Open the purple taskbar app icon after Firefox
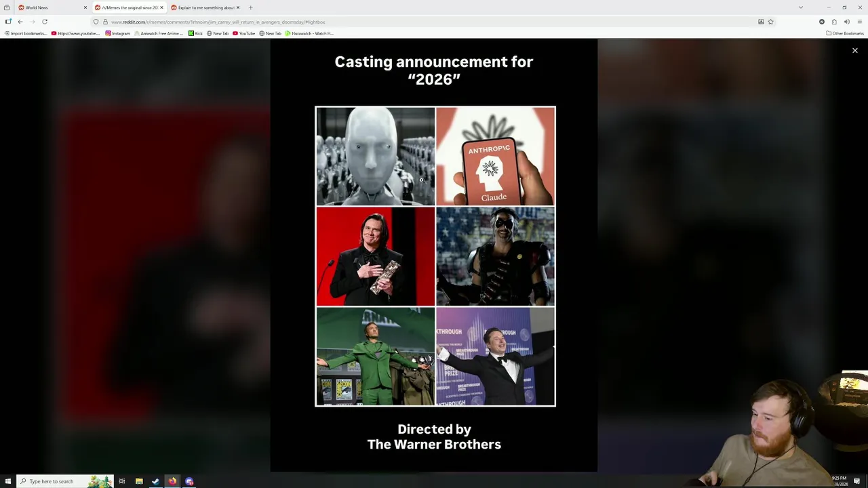868x488 pixels. [189, 481]
